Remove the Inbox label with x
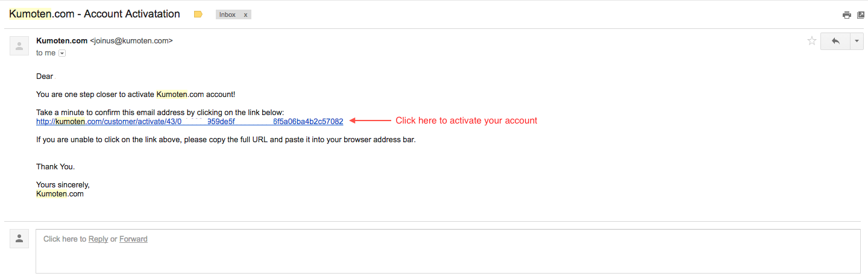 [x=245, y=14]
